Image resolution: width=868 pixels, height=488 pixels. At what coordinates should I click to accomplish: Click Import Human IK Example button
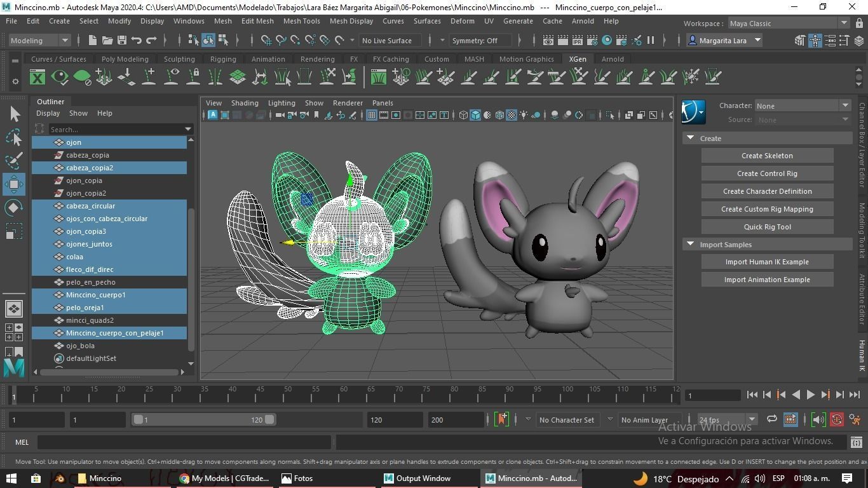click(x=767, y=262)
